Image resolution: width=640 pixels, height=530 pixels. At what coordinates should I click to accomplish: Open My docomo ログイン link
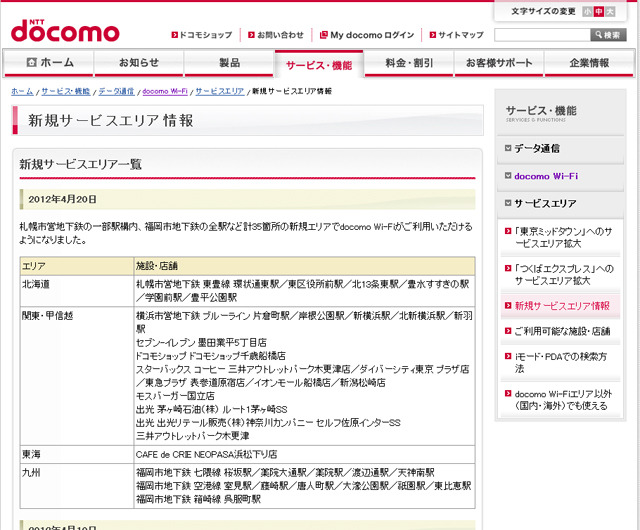372,35
